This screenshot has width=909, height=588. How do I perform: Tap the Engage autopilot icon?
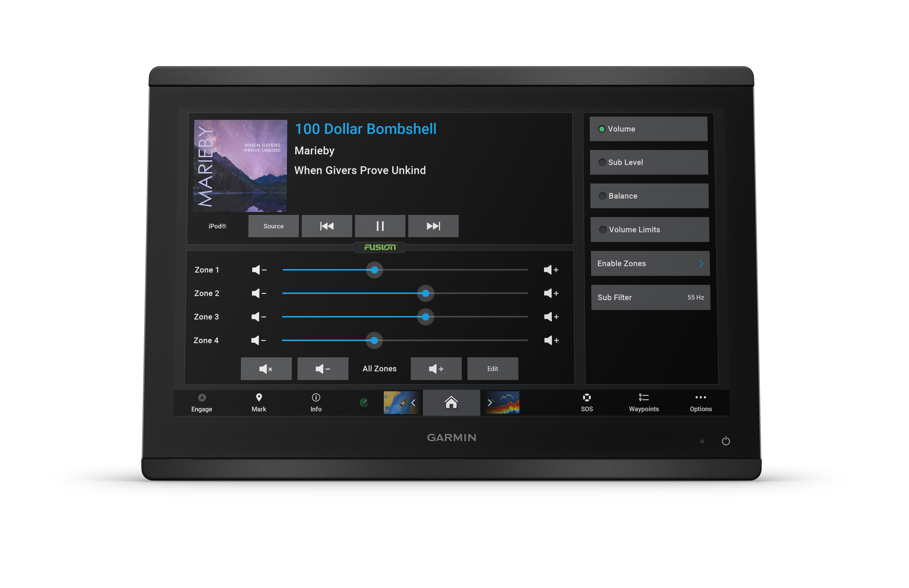point(202,403)
